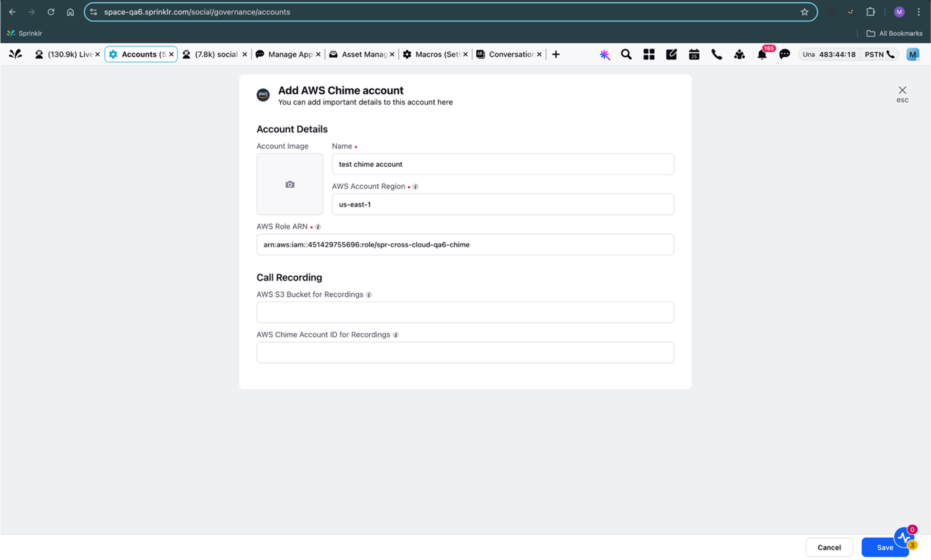Show info for AWS Chime Account ID
The height and width of the screenshot is (560, 931).
(x=395, y=335)
